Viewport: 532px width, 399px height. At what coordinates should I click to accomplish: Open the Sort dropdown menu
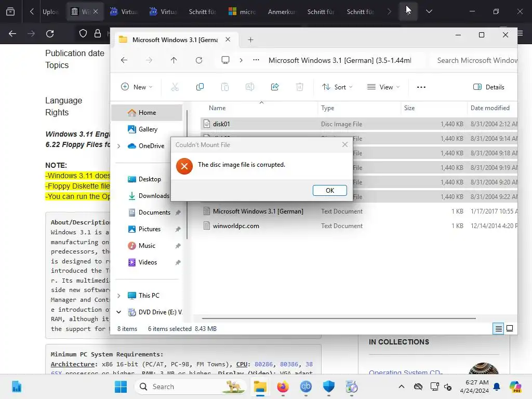click(x=337, y=87)
